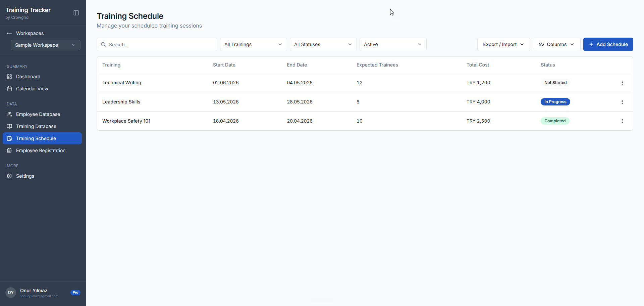644x306 pixels.
Task: Click the OY user avatar
Action: 11,293
